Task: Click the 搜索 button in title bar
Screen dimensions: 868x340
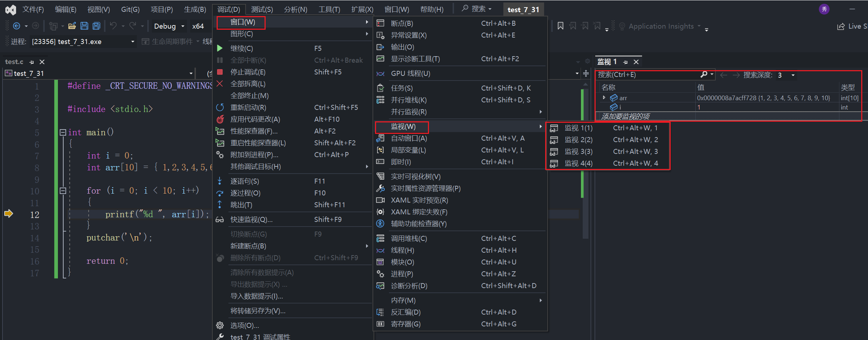Action: [x=477, y=9]
